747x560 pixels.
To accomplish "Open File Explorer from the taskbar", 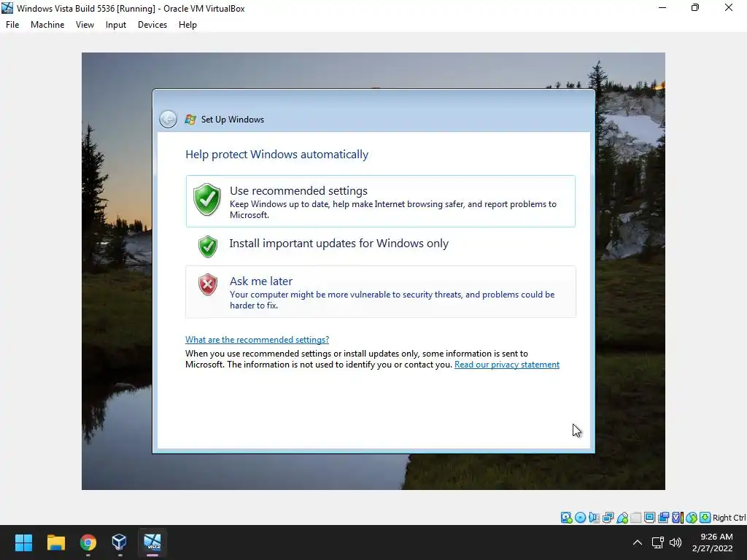I will [55, 542].
